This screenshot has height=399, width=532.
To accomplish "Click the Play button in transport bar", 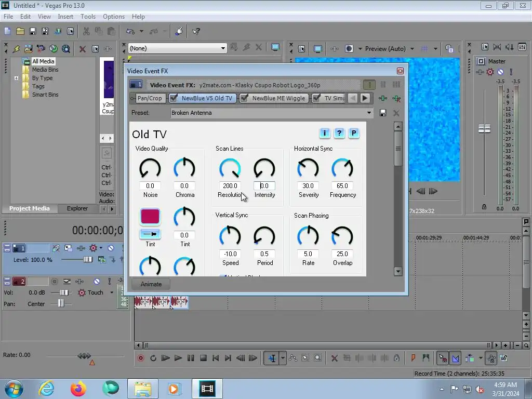I will pyautogui.click(x=178, y=358).
